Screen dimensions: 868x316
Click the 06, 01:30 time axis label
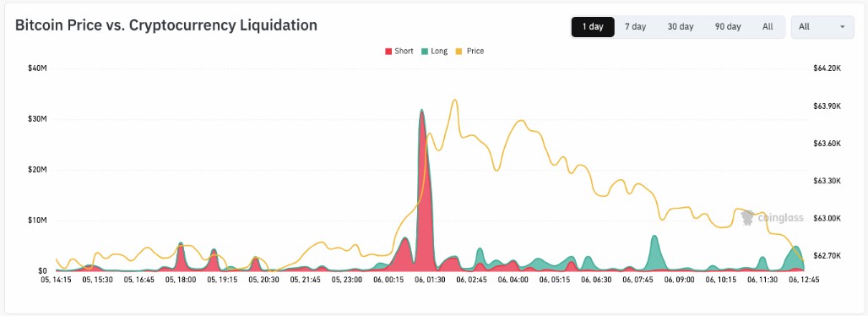[430, 280]
